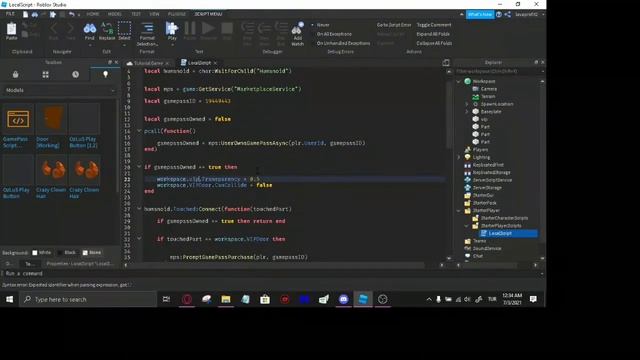Select Terrain item in Explorer
Image resolution: width=640 pixels, height=360 pixels.
[488, 96]
